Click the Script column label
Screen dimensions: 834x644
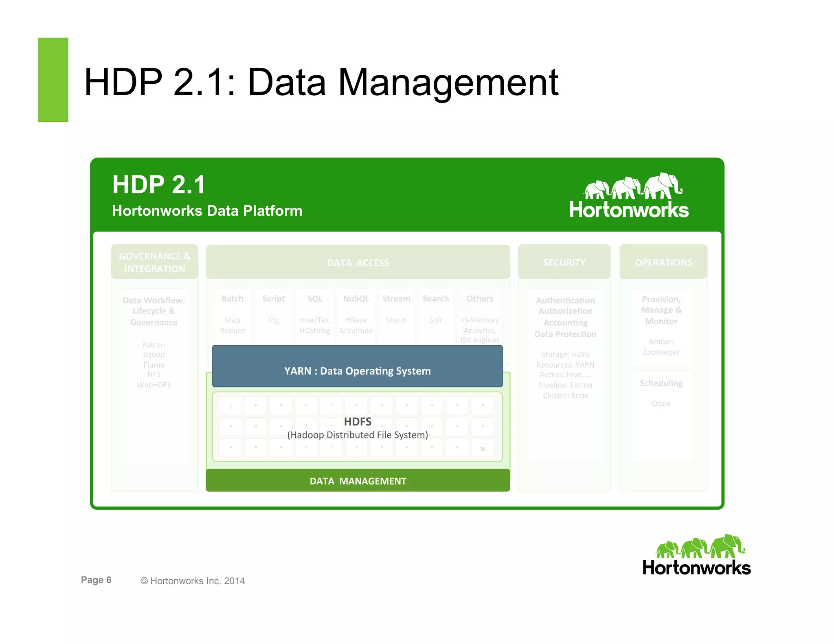(274, 298)
